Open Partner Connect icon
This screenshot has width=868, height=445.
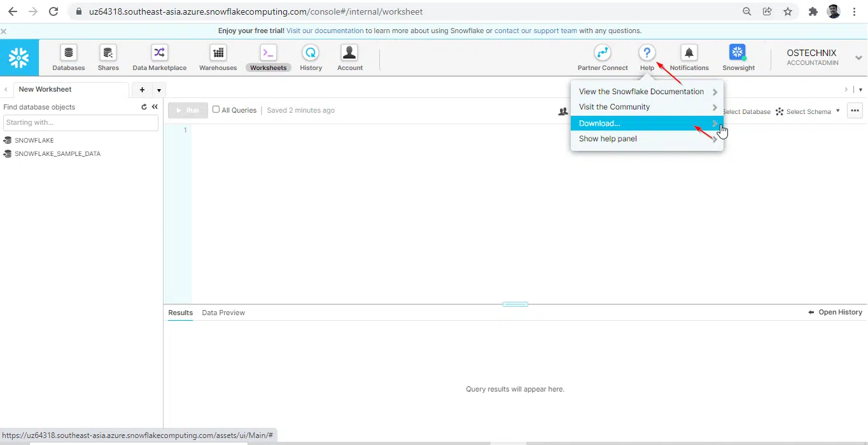click(602, 53)
